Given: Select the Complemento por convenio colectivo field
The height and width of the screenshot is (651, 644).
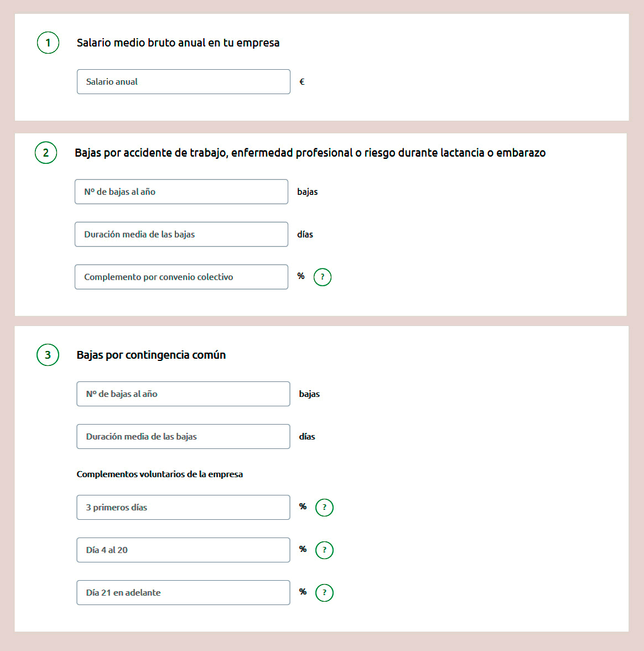Looking at the screenshot, I should click(x=181, y=277).
